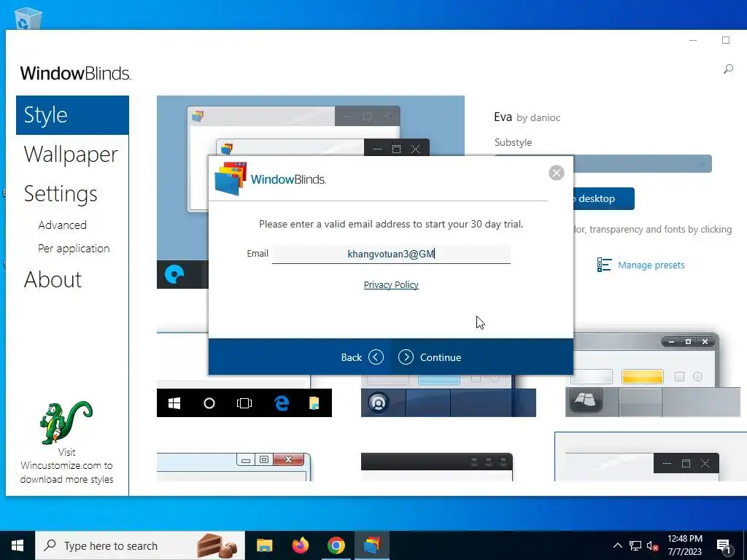
Task: Click Manage presets link
Action: [x=651, y=265]
